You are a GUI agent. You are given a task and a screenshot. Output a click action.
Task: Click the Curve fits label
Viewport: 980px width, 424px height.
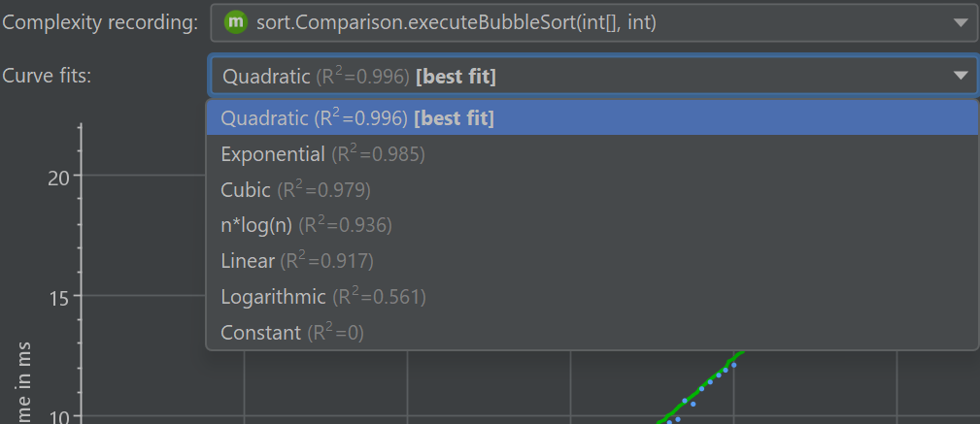47,76
